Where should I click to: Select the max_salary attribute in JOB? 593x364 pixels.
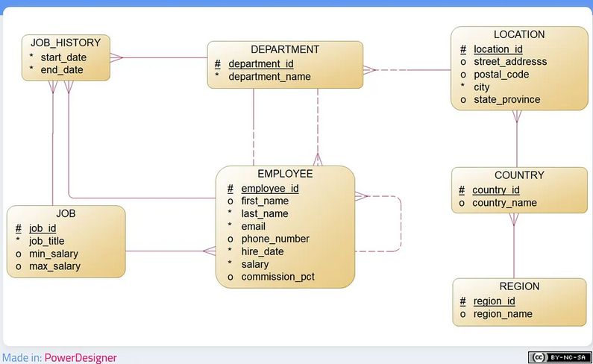[x=54, y=266]
